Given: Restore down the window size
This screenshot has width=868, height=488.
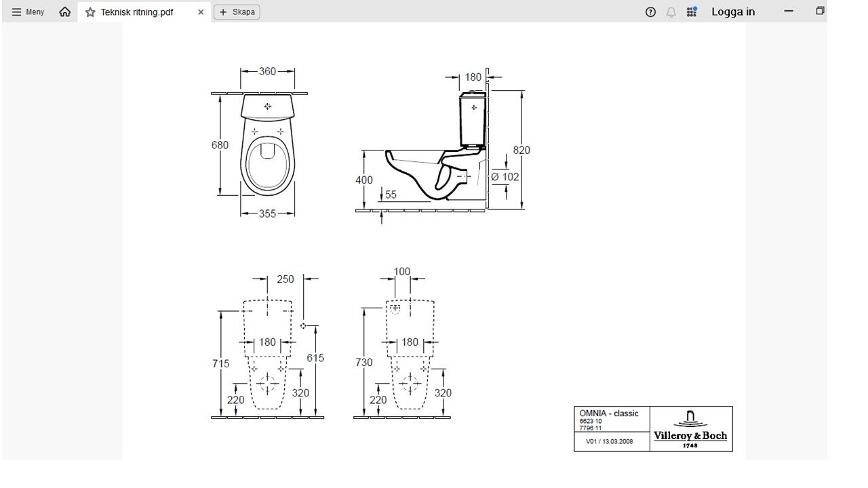Looking at the screenshot, I should pos(820,11).
